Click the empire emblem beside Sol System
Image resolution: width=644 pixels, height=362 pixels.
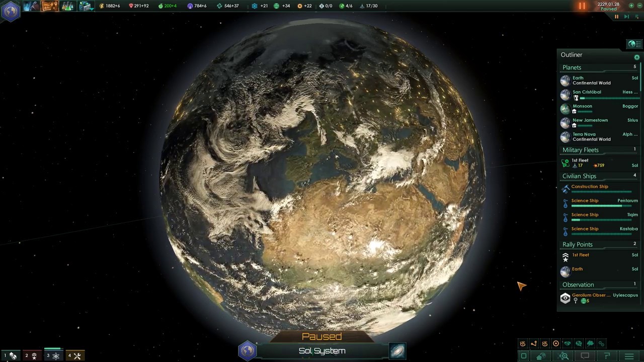coord(247,350)
